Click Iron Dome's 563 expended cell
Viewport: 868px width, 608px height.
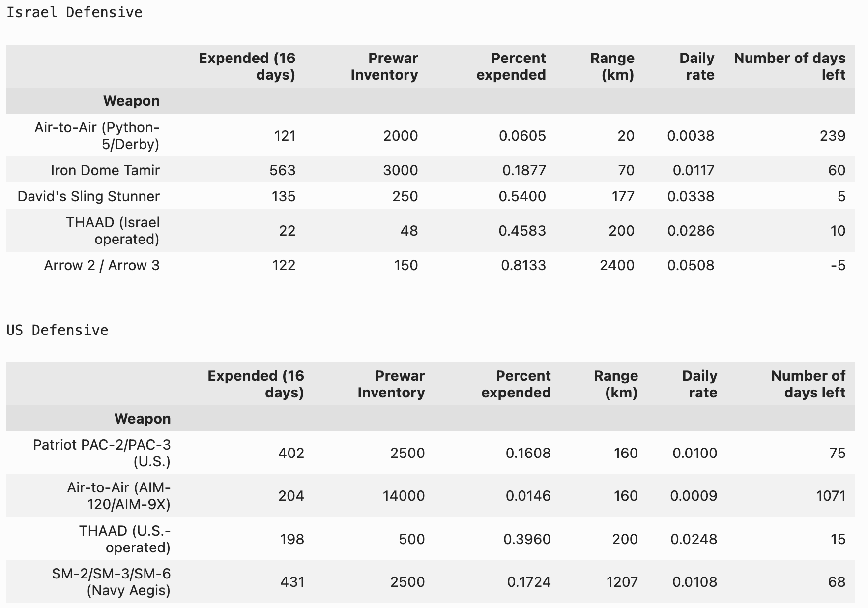point(283,170)
